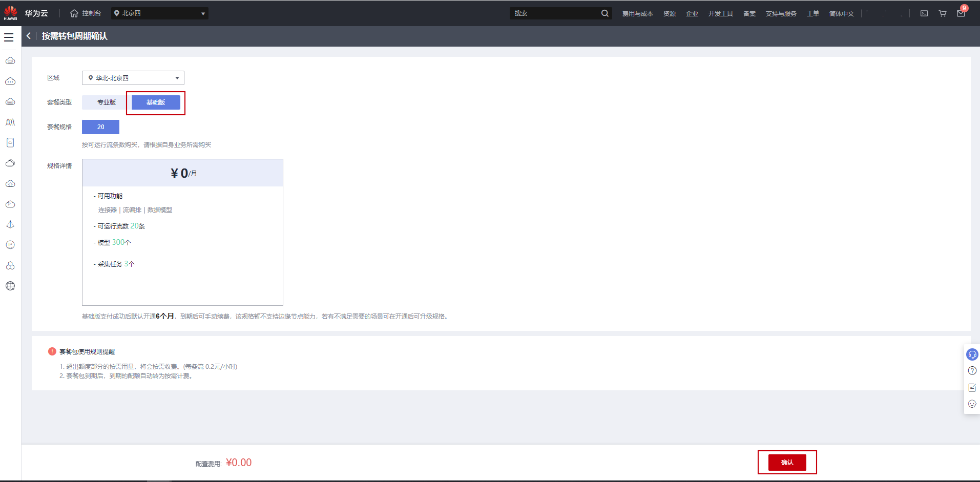Click the search magnifier icon

tap(605, 13)
